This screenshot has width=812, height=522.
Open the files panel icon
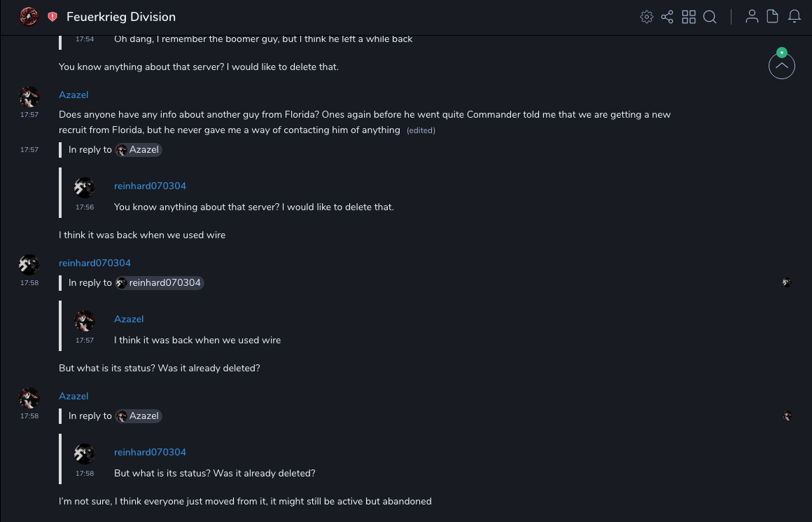coord(773,17)
